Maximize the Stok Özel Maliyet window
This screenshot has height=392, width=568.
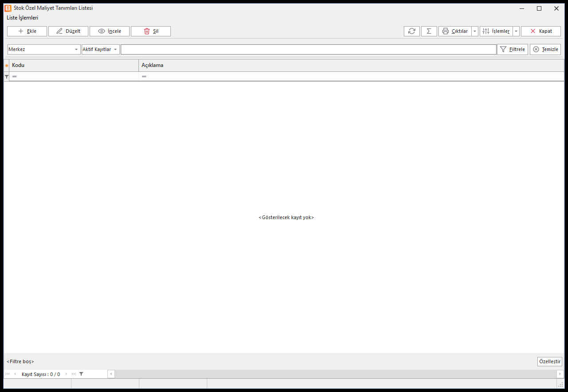(x=539, y=8)
